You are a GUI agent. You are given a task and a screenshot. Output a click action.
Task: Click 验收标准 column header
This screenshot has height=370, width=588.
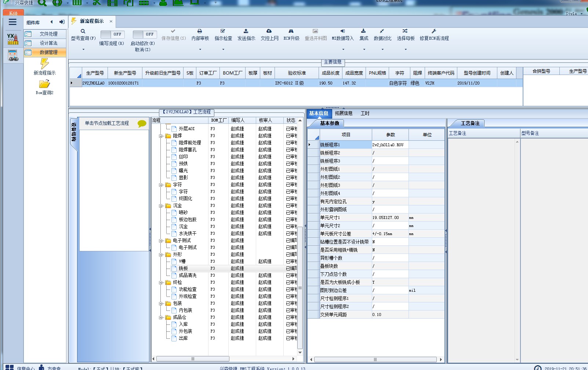(x=297, y=73)
